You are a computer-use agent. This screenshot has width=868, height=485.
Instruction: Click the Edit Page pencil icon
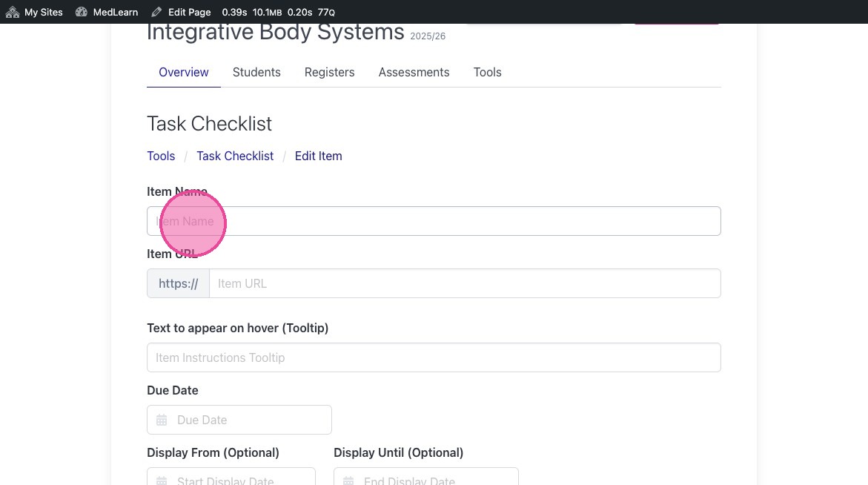click(x=156, y=12)
